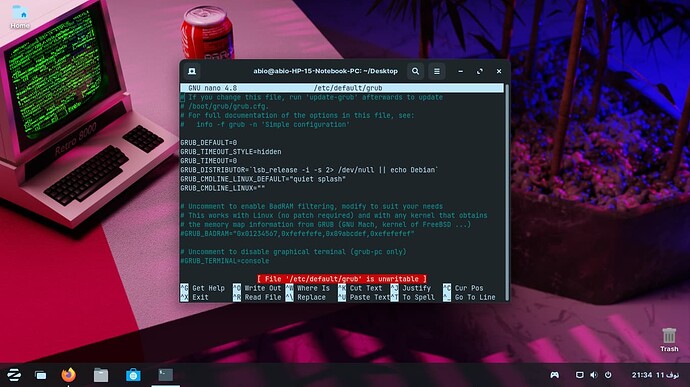Select the Terminal taskbar icon

pyautogui.click(x=165, y=375)
